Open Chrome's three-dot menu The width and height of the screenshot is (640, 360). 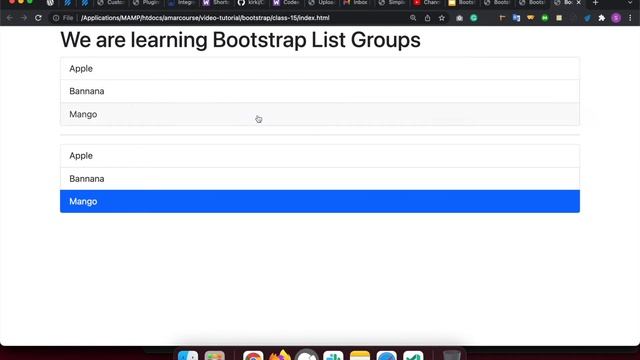[x=630, y=18]
